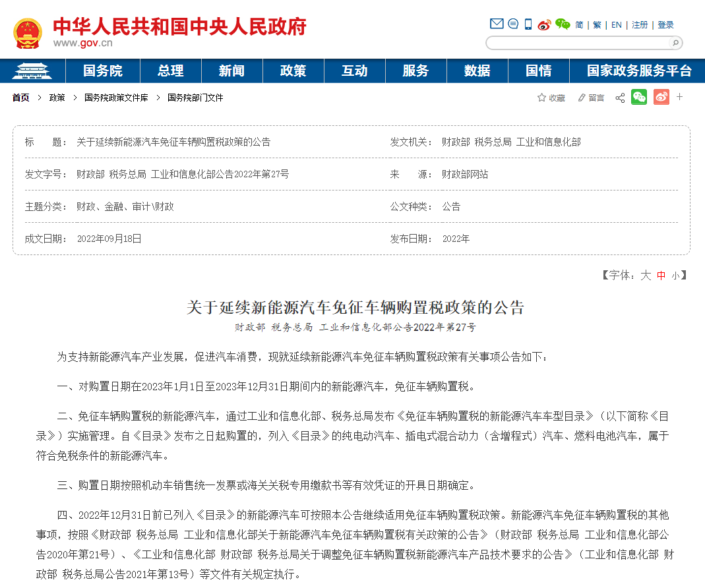Viewport: 705px width, 588px height.
Task: Switch to EN language
Action: coord(617,25)
